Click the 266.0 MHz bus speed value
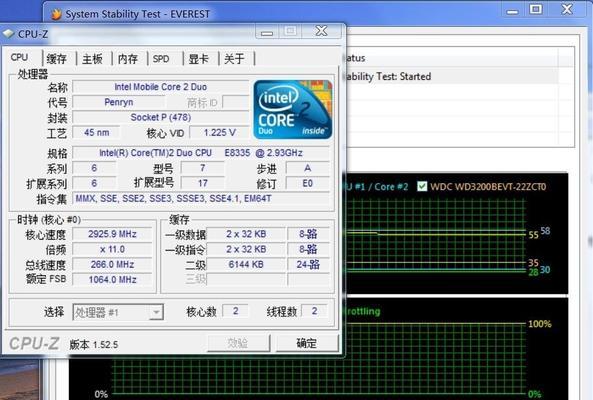Image resolution: width=593 pixels, height=400 pixels. pyautogui.click(x=112, y=264)
